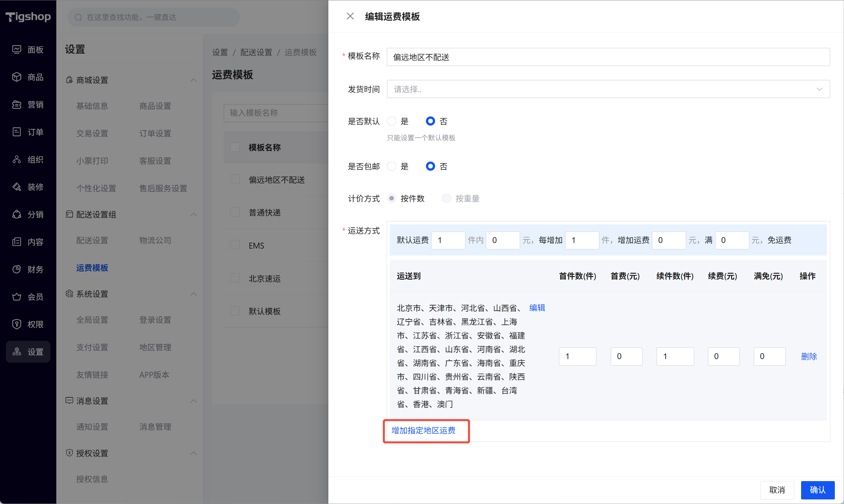Click the blue 确认 button
The height and width of the screenshot is (504, 844).
tap(817, 490)
